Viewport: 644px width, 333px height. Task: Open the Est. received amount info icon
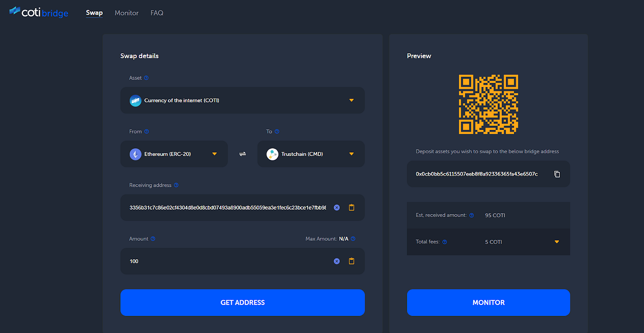pyautogui.click(x=471, y=215)
